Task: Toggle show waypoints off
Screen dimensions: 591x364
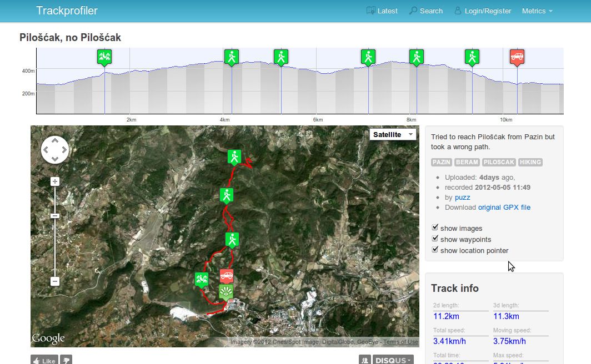Action: [x=435, y=238]
